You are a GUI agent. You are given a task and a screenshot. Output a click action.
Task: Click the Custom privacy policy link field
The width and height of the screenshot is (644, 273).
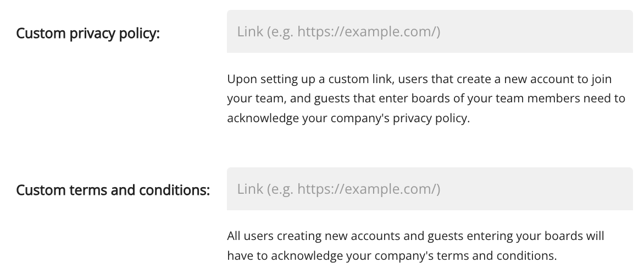[429, 31]
